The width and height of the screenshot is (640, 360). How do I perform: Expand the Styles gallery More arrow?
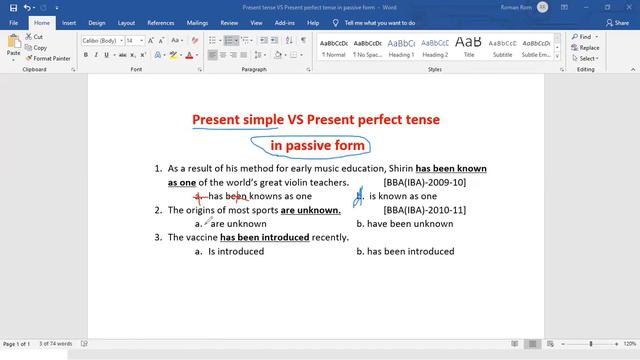557,57
